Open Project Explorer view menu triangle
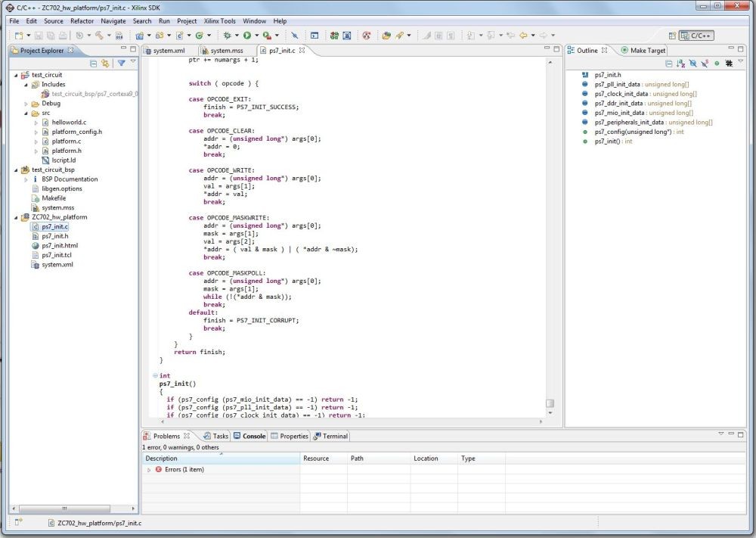The image size is (756, 538). (x=133, y=62)
